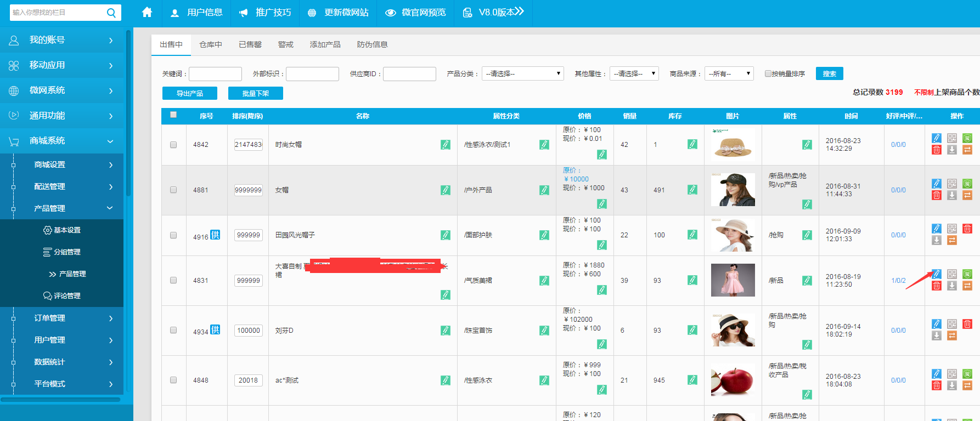
Task: Open the QR code icon for product 4916
Action: (952, 229)
